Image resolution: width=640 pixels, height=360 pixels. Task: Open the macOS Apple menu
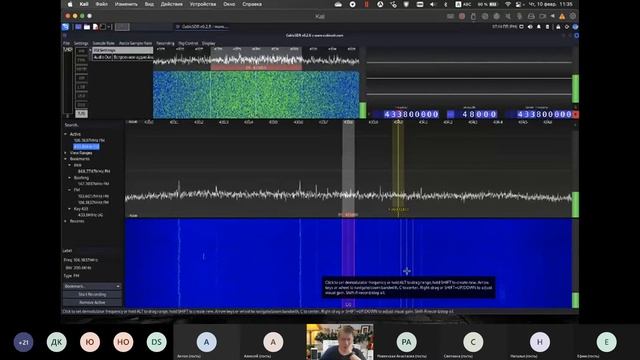(70, 4)
